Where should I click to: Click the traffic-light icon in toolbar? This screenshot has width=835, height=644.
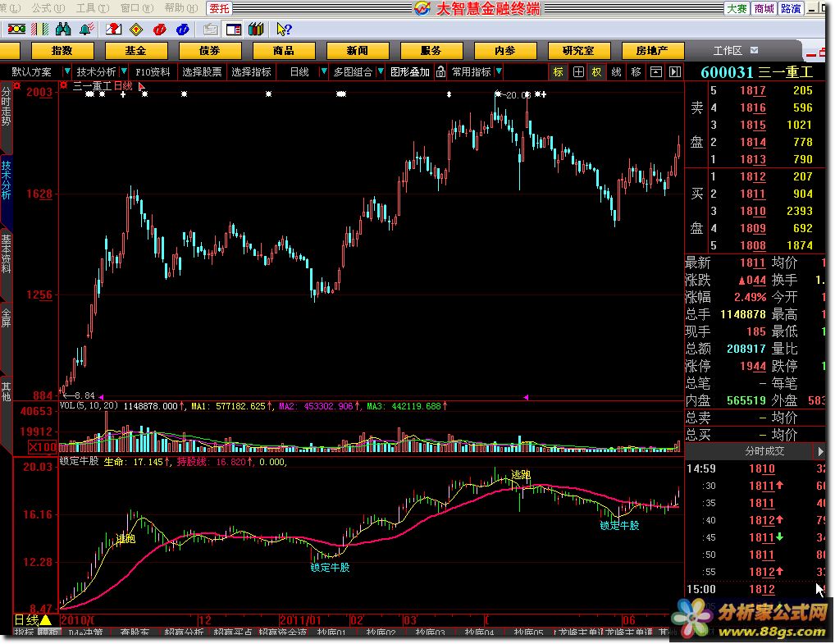pos(16,30)
